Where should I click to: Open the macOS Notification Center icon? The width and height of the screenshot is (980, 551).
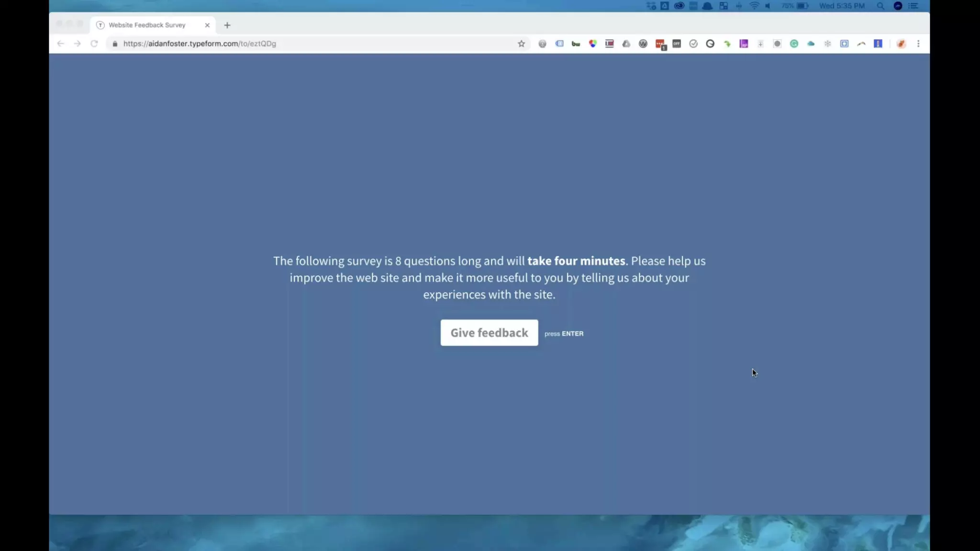913,6
